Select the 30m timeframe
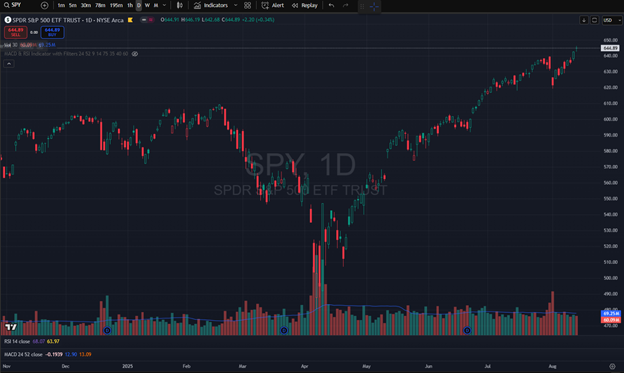The image size is (624, 373). pos(86,5)
